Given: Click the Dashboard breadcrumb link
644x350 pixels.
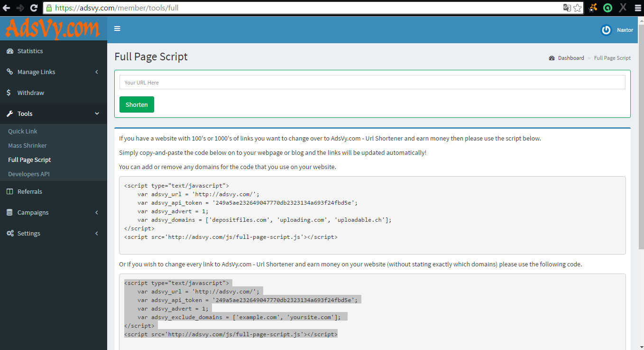Looking at the screenshot, I should (570, 57).
